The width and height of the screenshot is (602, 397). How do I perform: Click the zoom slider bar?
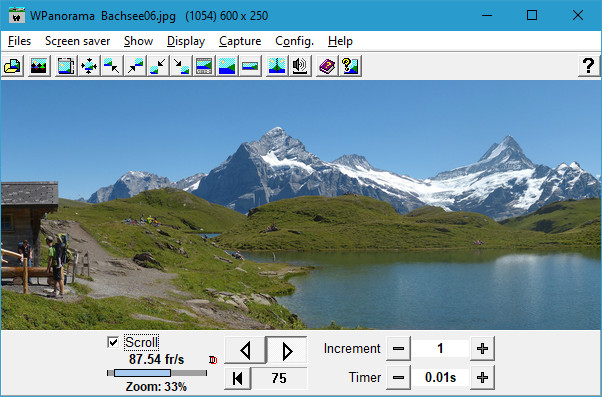click(x=157, y=373)
